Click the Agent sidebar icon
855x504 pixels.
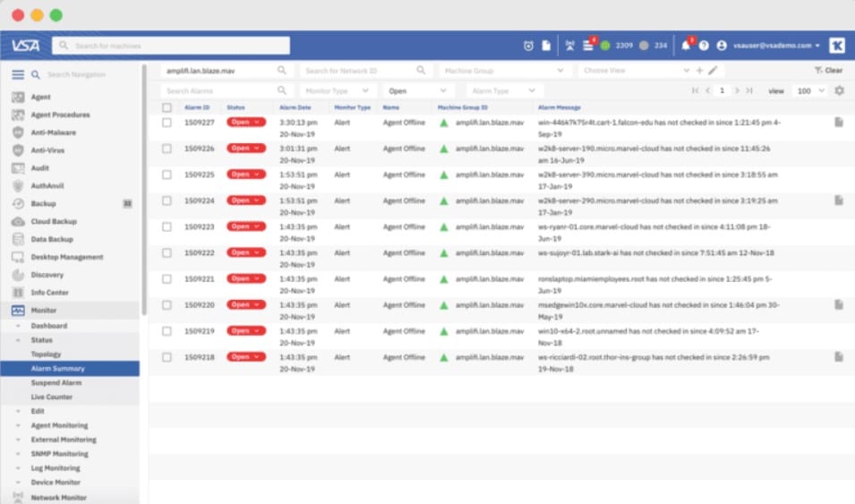point(18,97)
